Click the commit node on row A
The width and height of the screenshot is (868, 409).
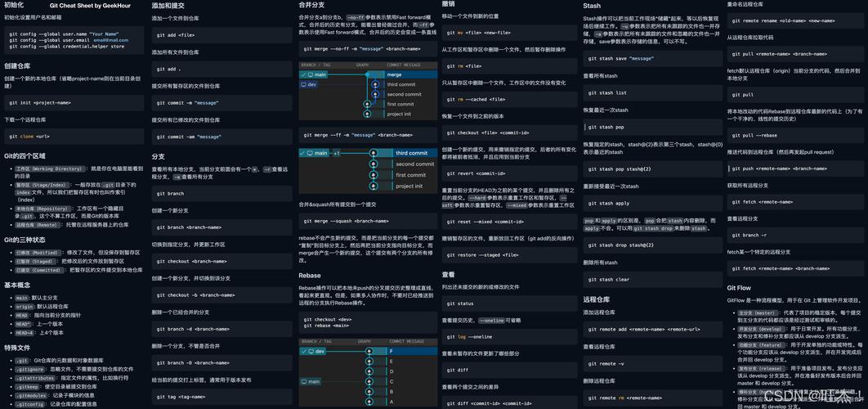(368, 402)
